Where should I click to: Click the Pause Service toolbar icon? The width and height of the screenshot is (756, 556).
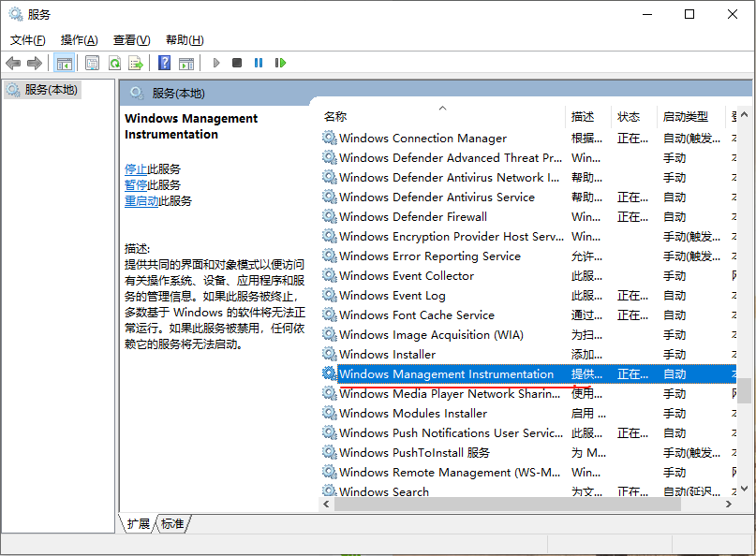click(x=259, y=63)
